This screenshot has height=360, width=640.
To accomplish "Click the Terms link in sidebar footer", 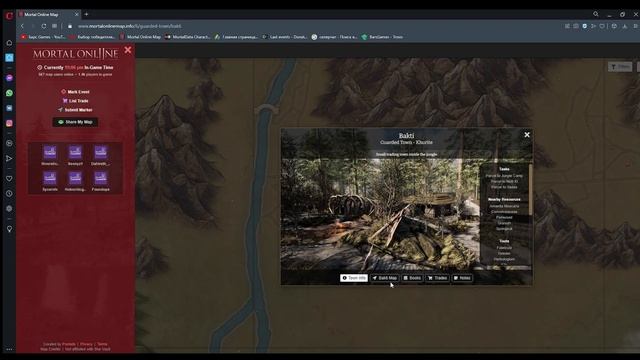I will pyautogui.click(x=102, y=344).
